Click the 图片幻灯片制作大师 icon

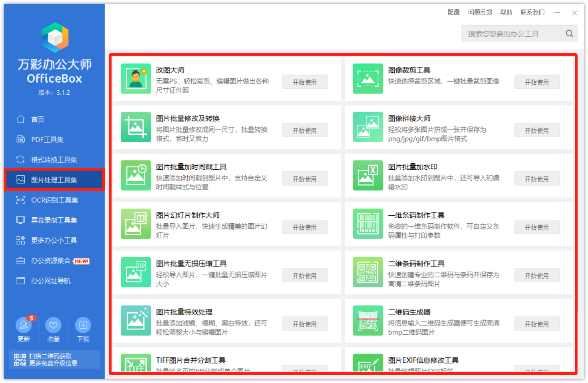[x=136, y=224]
